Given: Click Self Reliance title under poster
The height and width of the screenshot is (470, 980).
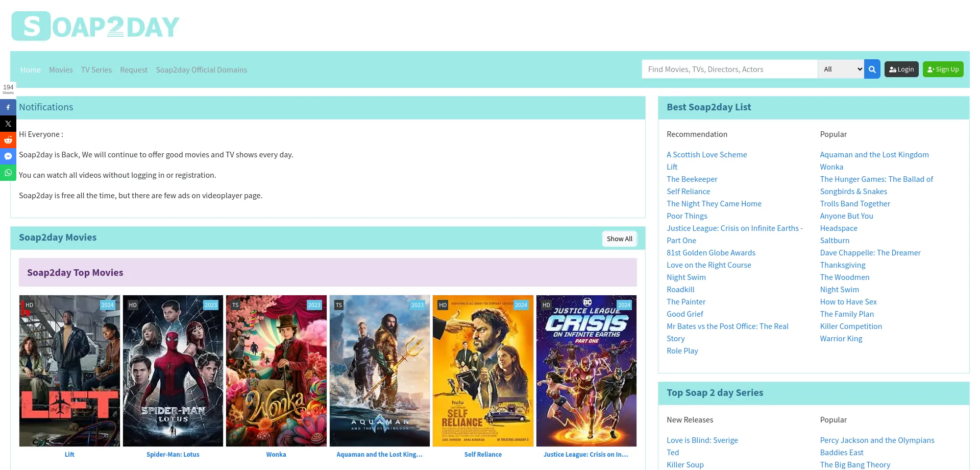Looking at the screenshot, I should [x=483, y=455].
